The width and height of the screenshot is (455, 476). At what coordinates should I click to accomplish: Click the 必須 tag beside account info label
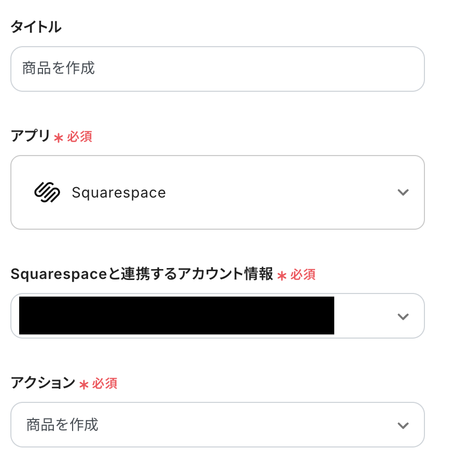pos(303,275)
